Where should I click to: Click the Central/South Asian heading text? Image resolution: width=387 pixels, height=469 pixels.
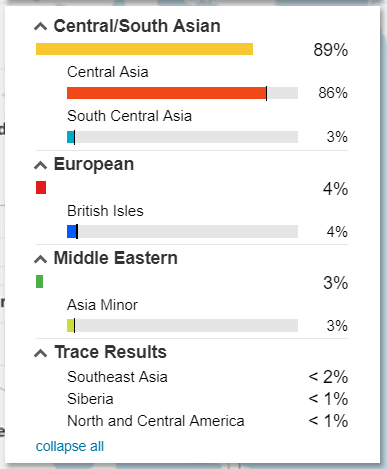click(137, 26)
